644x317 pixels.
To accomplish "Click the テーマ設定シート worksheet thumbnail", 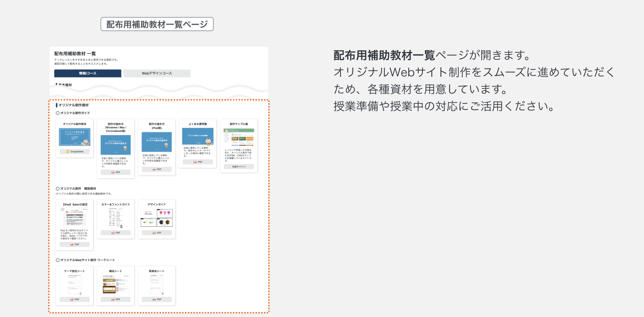I will coord(75,284).
